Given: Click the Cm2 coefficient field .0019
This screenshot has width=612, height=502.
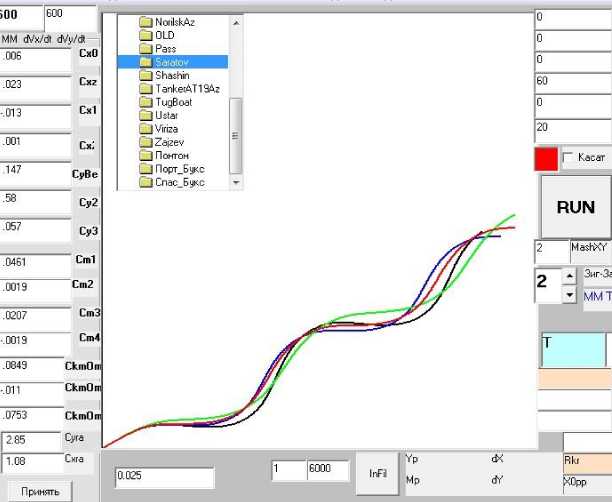Looking at the screenshot, I should [35, 290].
